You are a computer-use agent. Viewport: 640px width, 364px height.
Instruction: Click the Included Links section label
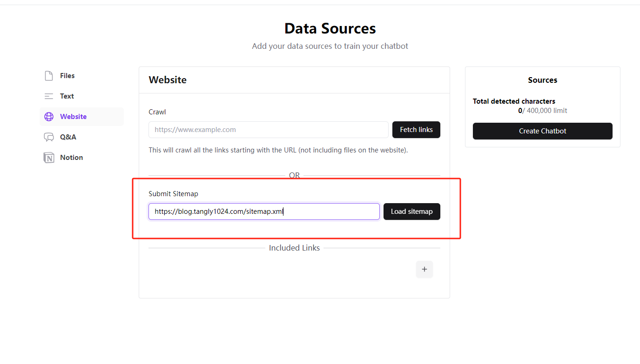coord(294,248)
